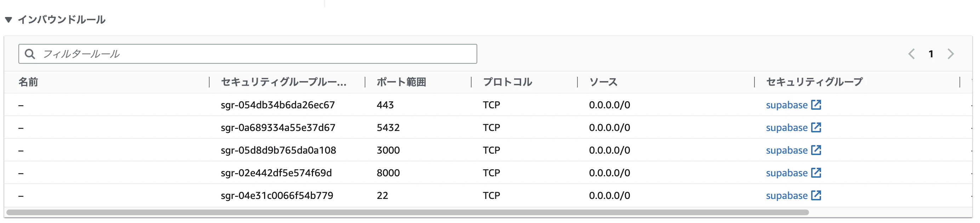Click column divider after ポート範囲 header
The height and width of the screenshot is (223, 980).
[x=471, y=82]
